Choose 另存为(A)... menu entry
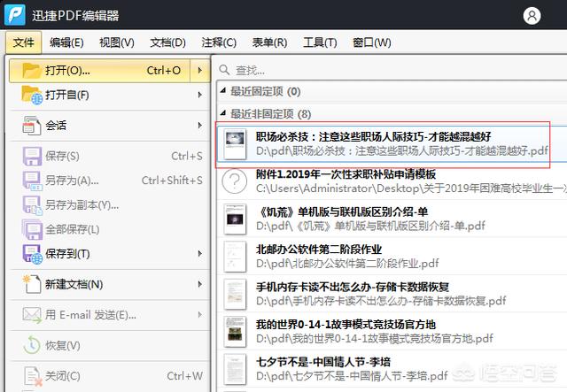Viewport: 567px width, 392px height. point(109,181)
